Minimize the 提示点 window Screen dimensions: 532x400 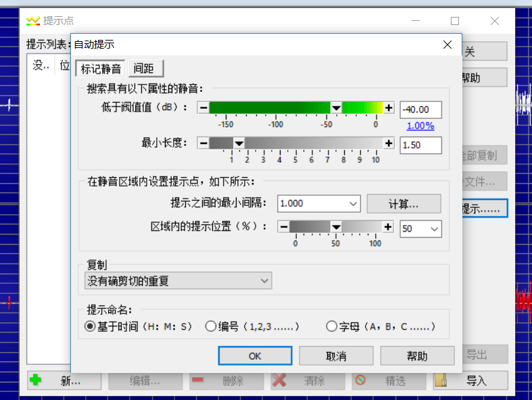[416, 21]
